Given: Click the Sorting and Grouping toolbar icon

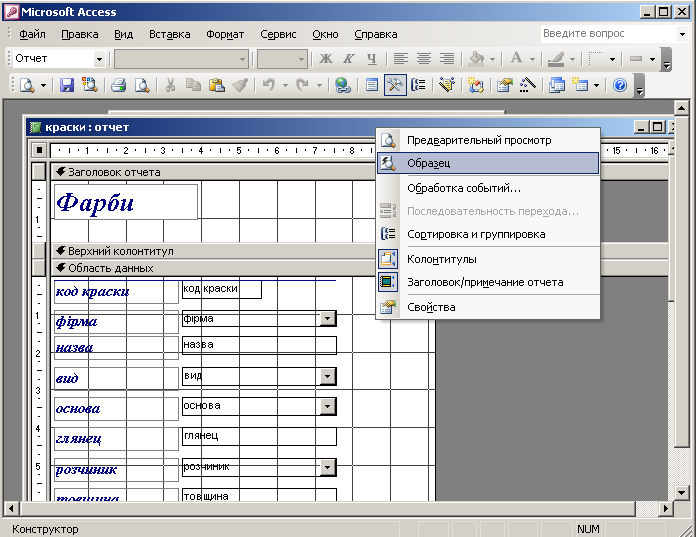Looking at the screenshot, I should tap(418, 85).
